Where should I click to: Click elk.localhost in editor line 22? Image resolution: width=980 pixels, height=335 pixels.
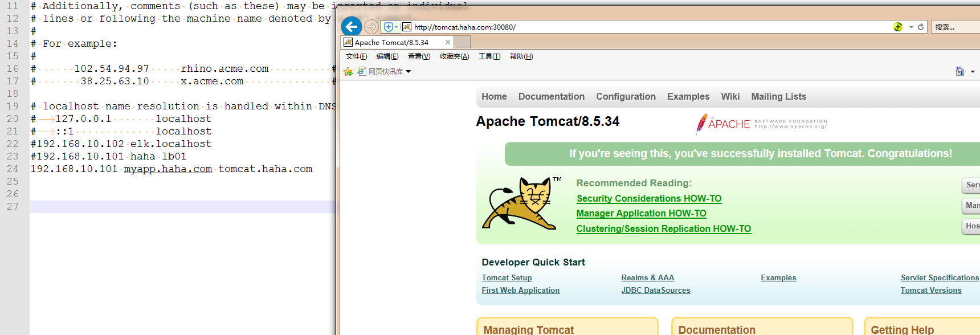tap(171, 144)
